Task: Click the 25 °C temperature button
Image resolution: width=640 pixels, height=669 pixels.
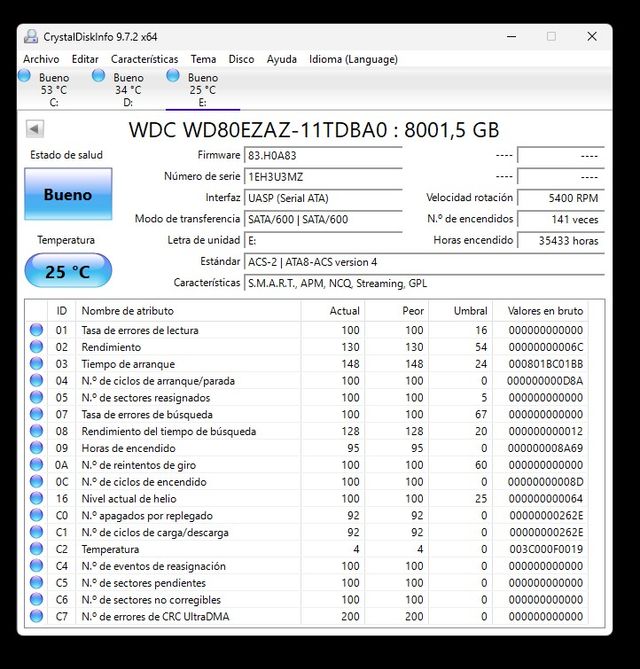Action: [68, 271]
